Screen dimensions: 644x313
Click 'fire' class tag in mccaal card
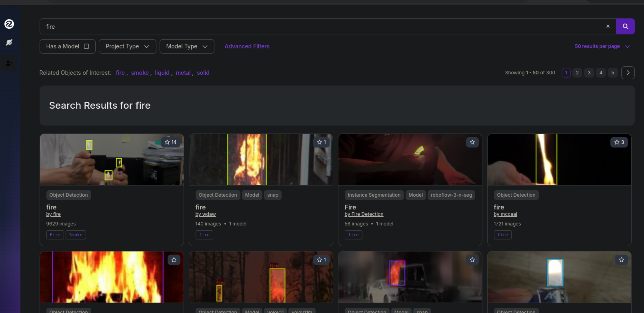point(503,235)
